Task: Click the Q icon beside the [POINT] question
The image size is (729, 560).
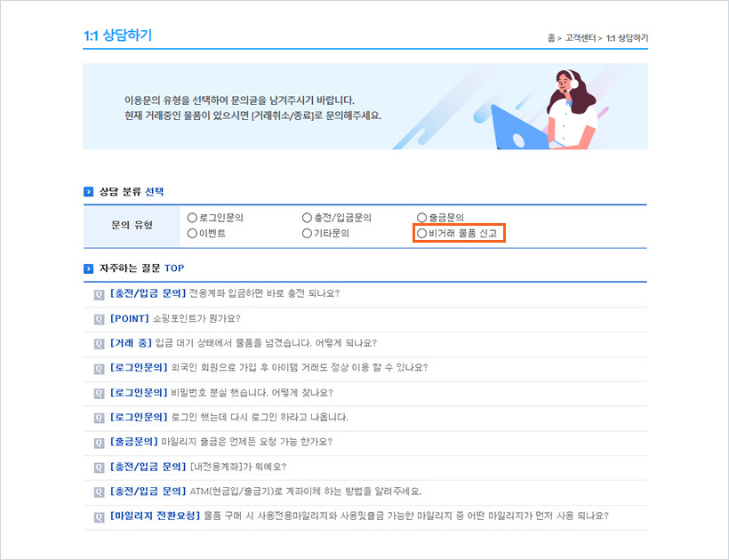Action: [99, 318]
